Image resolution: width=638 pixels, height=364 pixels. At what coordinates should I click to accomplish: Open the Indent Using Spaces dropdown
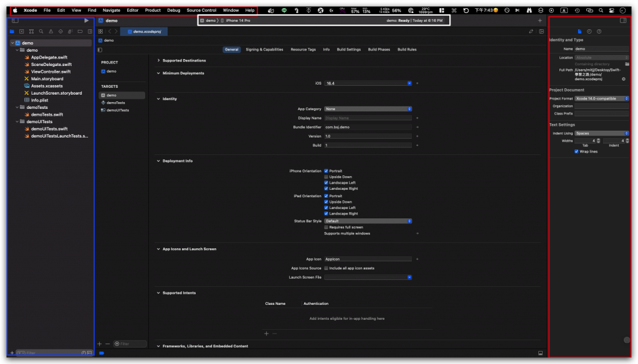[x=601, y=133]
